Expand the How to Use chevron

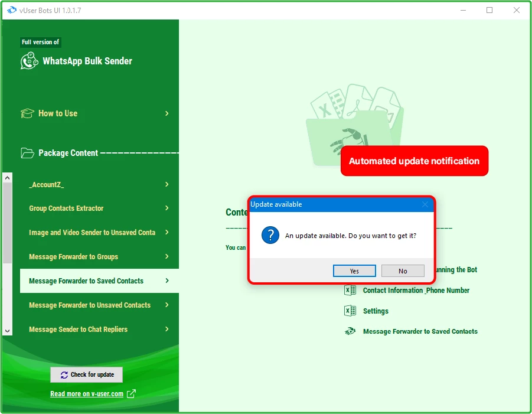[x=167, y=113]
